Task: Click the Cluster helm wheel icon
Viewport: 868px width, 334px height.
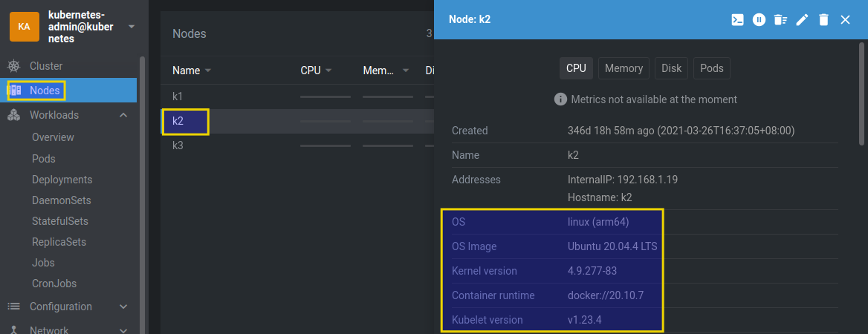Action: click(x=14, y=66)
